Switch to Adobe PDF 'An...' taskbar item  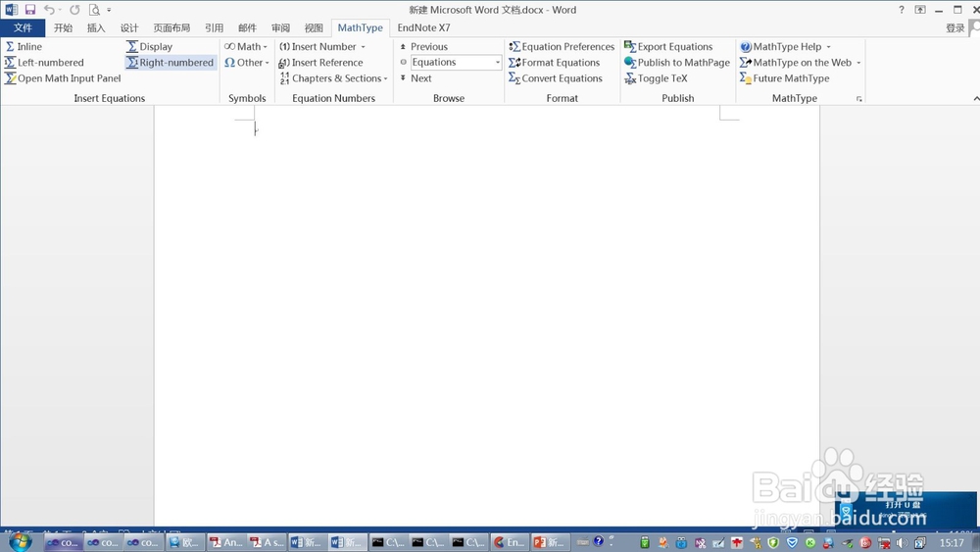225,542
